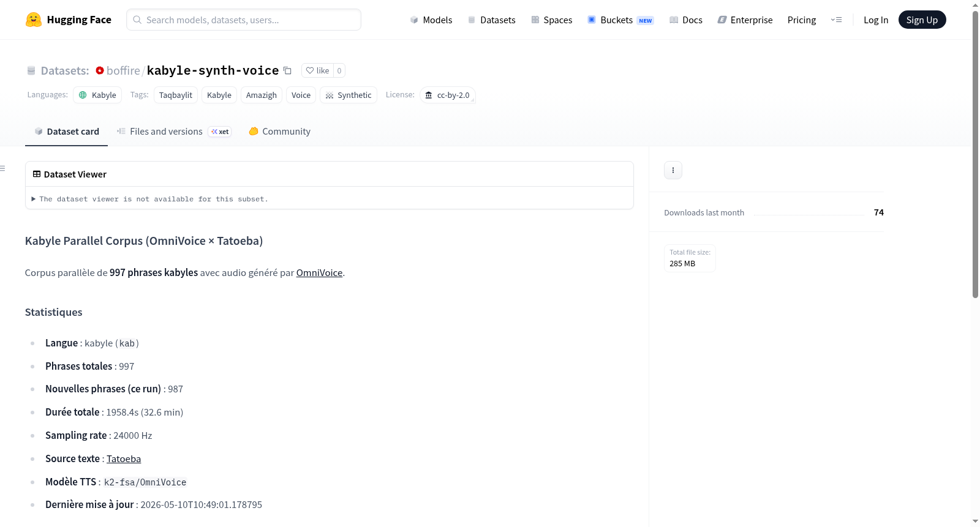
Task: Open the boffire user profile link
Action: click(123, 70)
